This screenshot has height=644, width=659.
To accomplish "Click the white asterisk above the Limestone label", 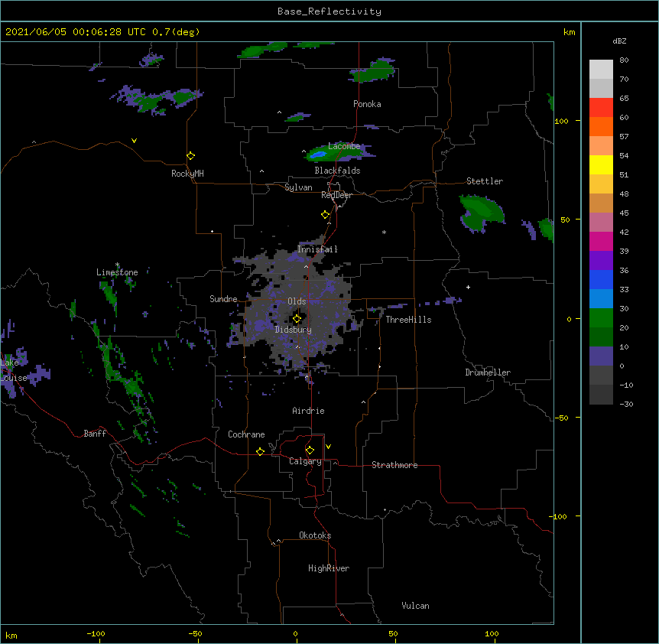I will pos(117,265).
